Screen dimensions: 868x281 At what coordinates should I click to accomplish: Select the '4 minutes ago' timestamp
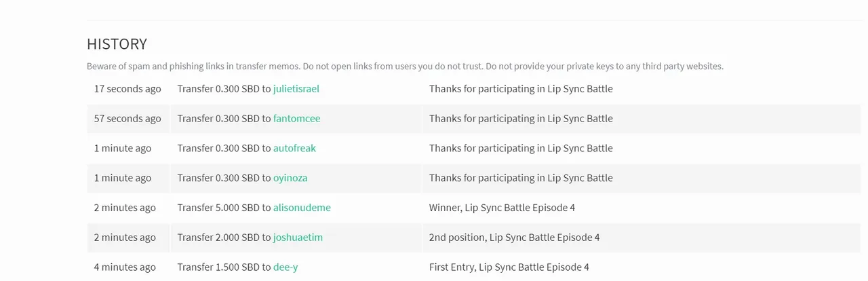pos(125,268)
